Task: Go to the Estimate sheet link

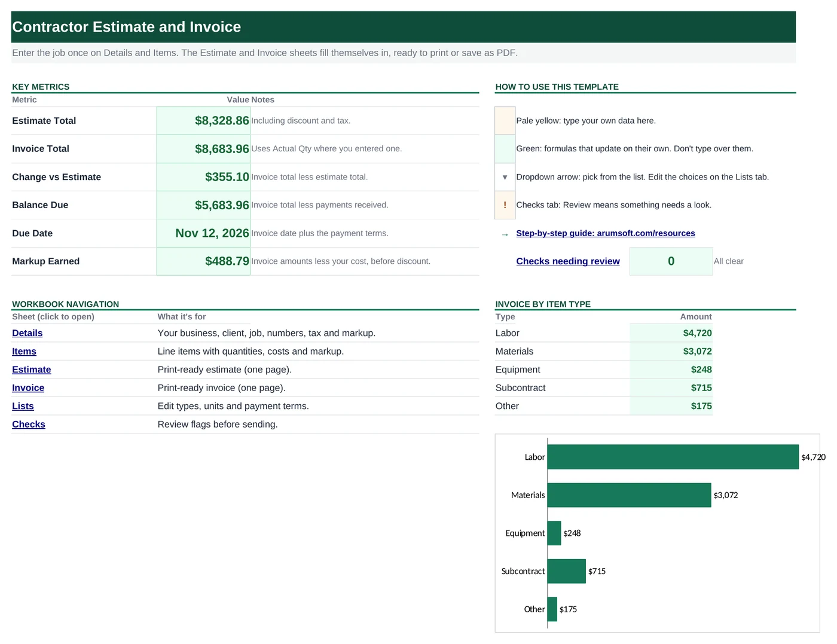Action: click(x=32, y=370)
